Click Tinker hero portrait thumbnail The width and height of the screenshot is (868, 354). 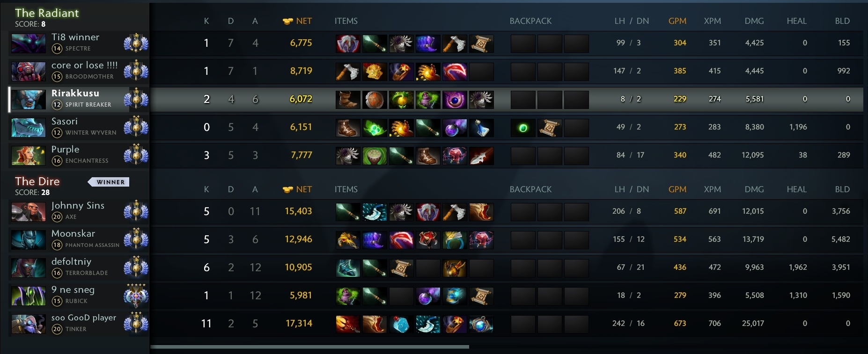(x=28, y=324)
